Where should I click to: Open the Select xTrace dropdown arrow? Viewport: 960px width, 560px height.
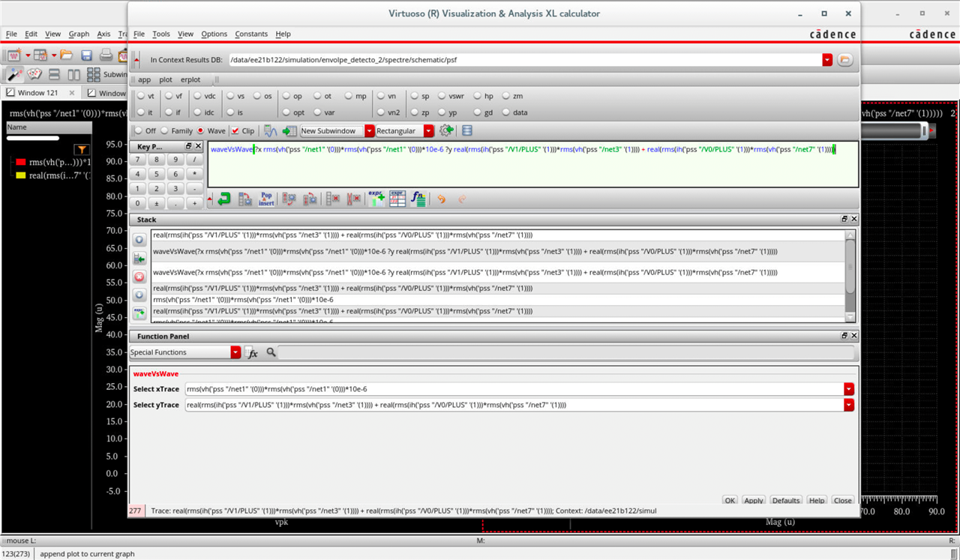(x=849, y=389)
